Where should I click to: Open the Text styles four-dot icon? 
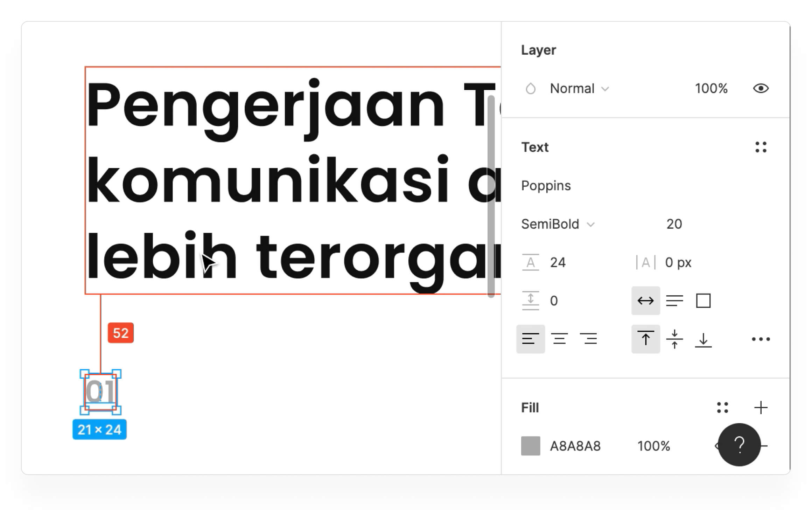[x=761, y=147]
